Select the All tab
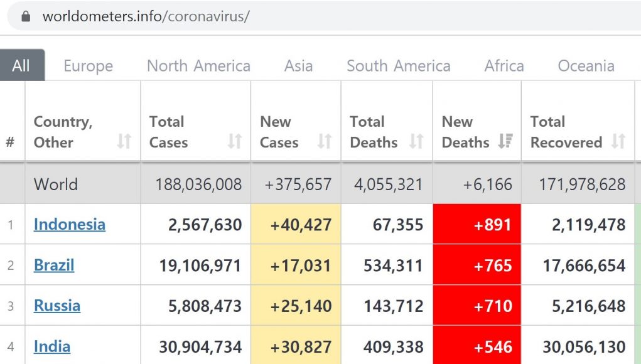This screenshot has height=364, width=641. [21, 66]
